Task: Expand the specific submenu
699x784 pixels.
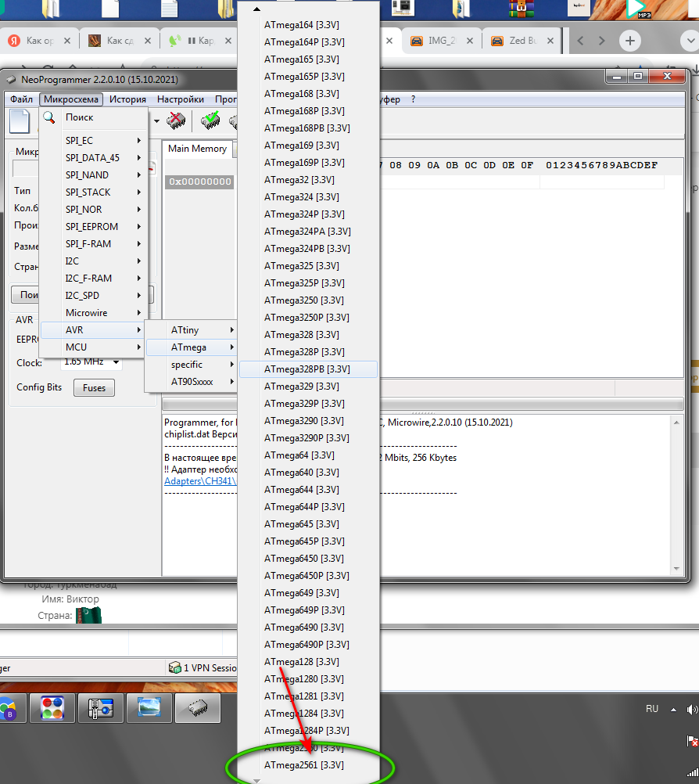Action: click(x=232, y=365)
